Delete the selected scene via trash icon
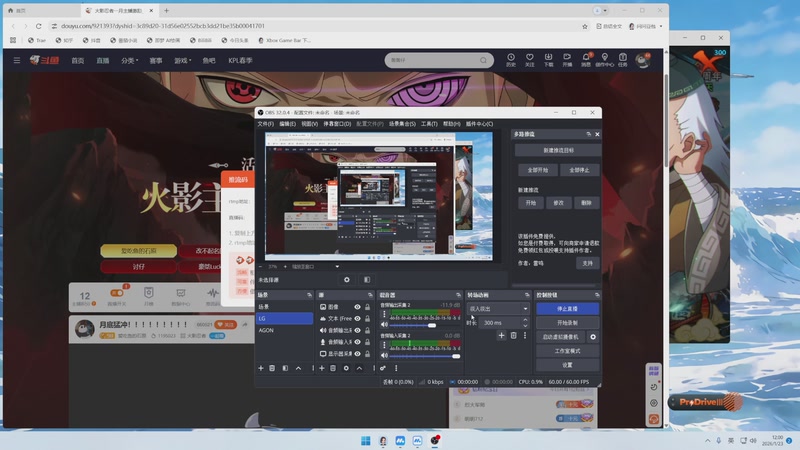Screen dimensions: 800x450 click(x=272, y=368)
